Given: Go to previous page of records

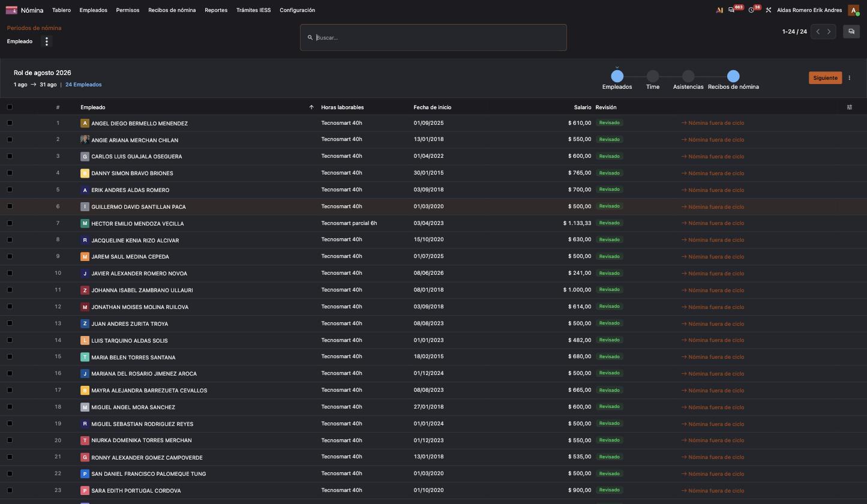Looking at the screenshot, I should tap(817, 32).
